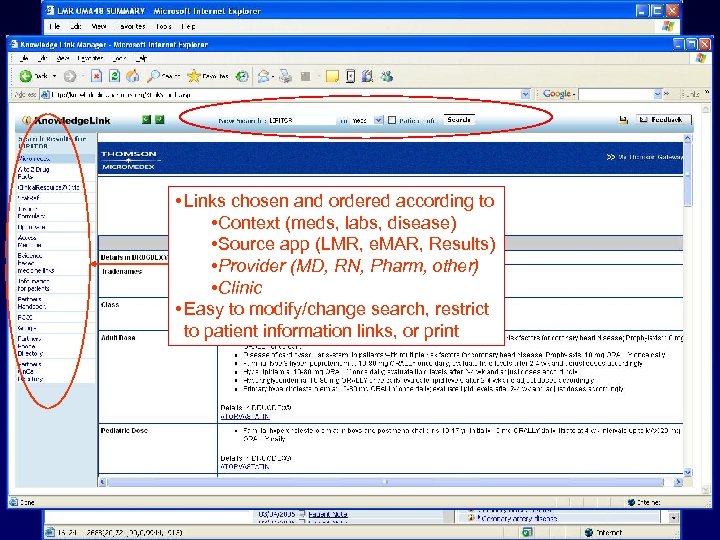Open the Mail toolbar icon
The height and width of the screenshot is (540, 720).
click(263, 76)
